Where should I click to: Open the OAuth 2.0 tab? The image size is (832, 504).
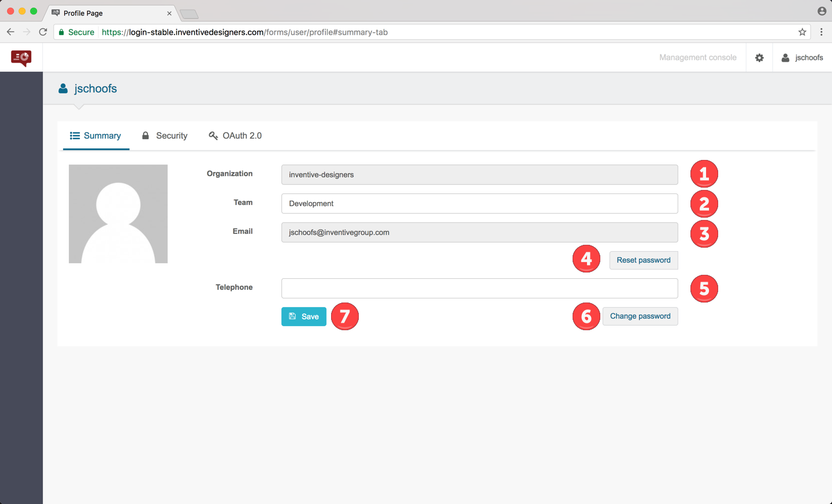235,136
